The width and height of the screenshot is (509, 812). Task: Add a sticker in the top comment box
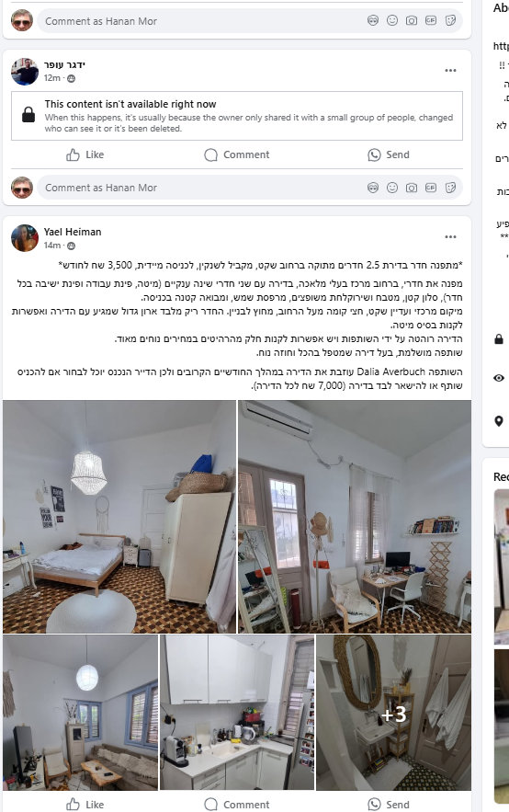click(450, 20)
